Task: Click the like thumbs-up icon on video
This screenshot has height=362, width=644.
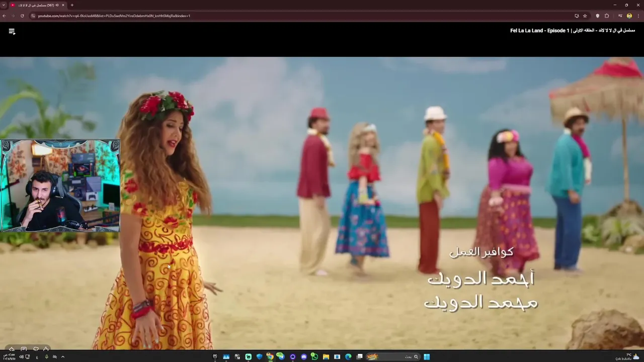Action: [x=46, y=349]
